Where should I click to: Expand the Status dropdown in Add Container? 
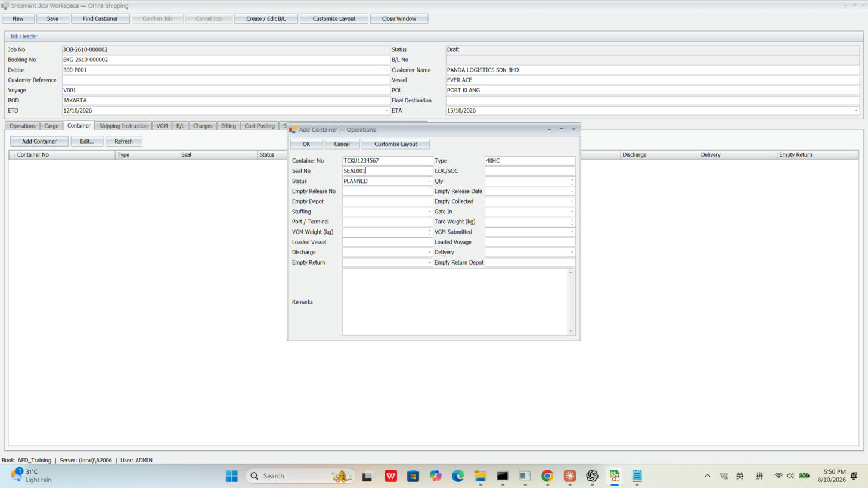(x=429, y=181)
